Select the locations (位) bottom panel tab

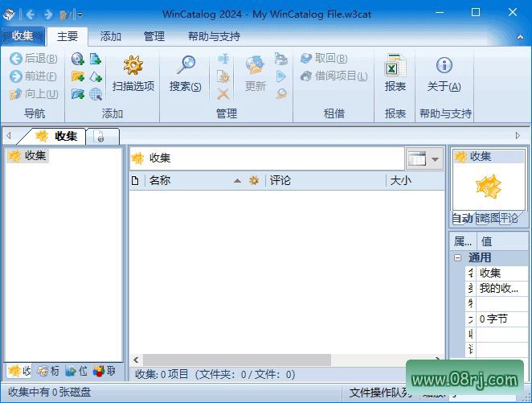click(76, 371)
